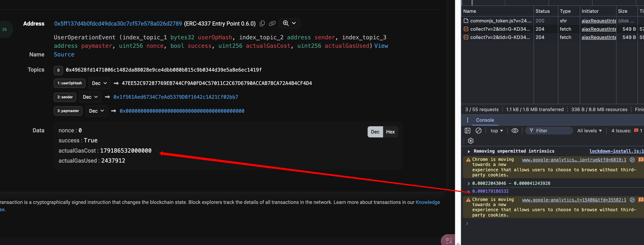The height and width of the screenshot is (245, 644).
Task: Click the 1: userOpHash topic label
Action: [x=70, y=83]
